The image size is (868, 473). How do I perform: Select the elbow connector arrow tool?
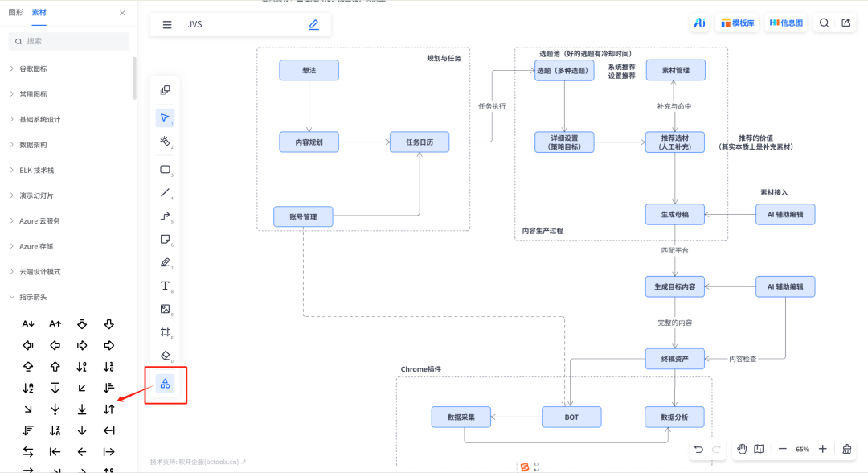165,216
